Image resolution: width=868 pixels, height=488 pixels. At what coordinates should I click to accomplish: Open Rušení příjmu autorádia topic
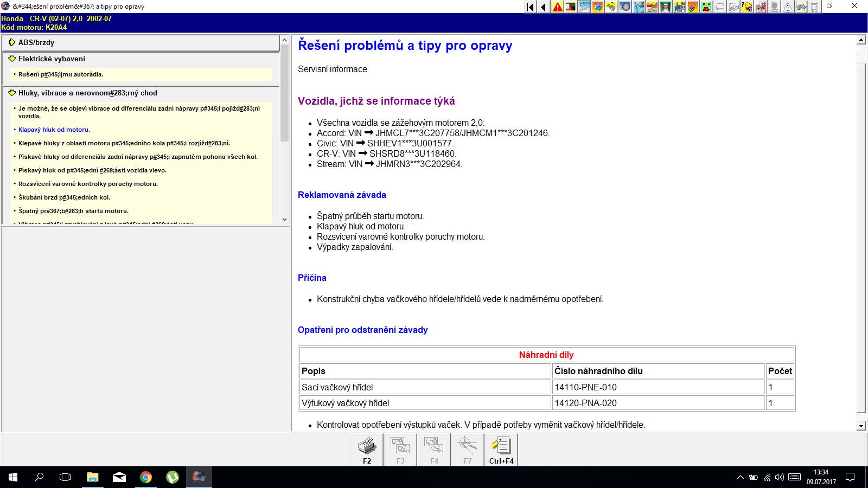[61, 74]
